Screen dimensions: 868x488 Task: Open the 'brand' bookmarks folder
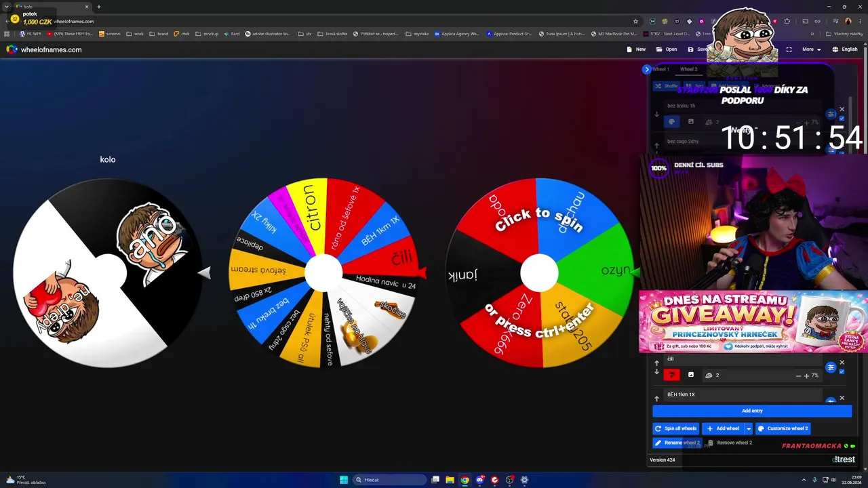[x=159, y=33]
